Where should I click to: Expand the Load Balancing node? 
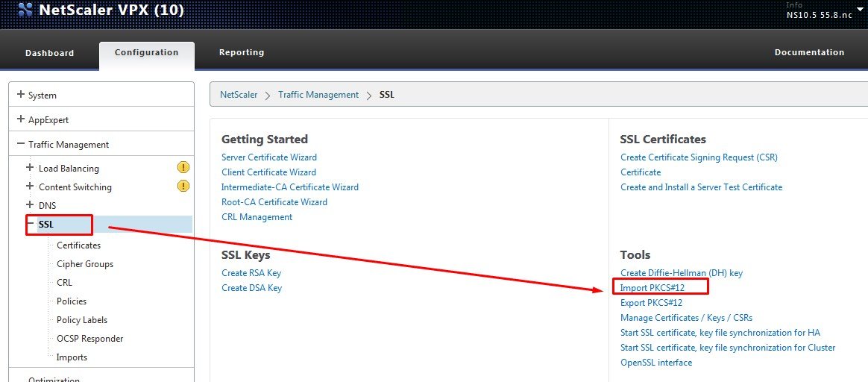pos(30,168)
